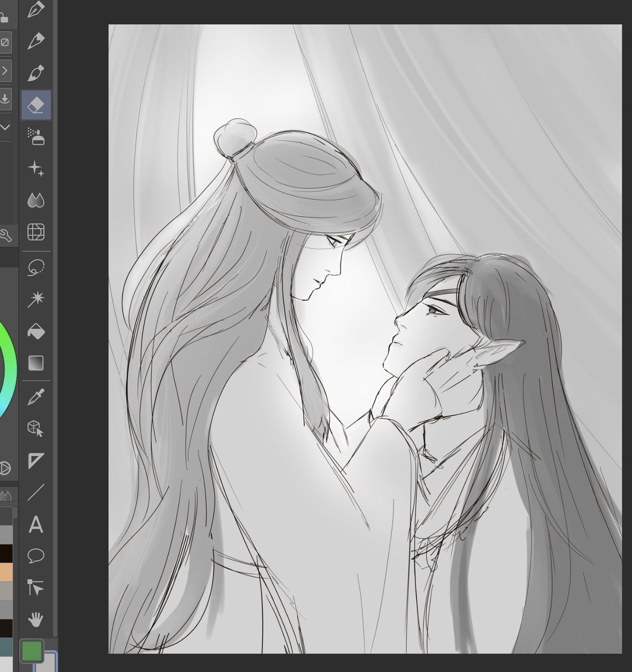The image size is (632, 672).
Task: Select the Hand move tool
Action: pos(36,619)
